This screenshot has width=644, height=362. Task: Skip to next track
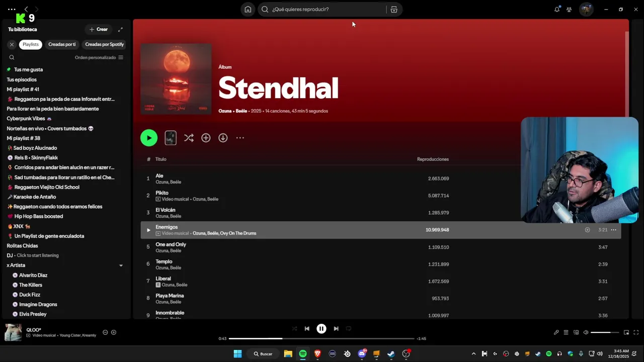coord(336,329)
